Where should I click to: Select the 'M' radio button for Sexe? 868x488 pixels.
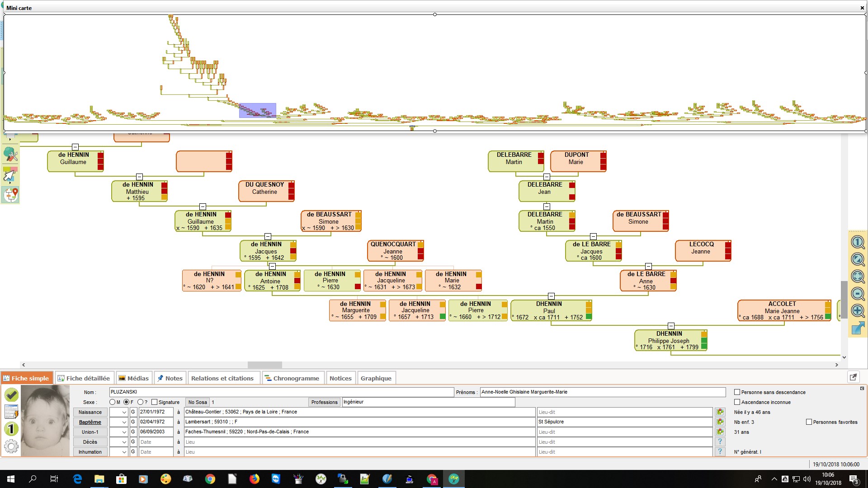click(x=112, y=402)
